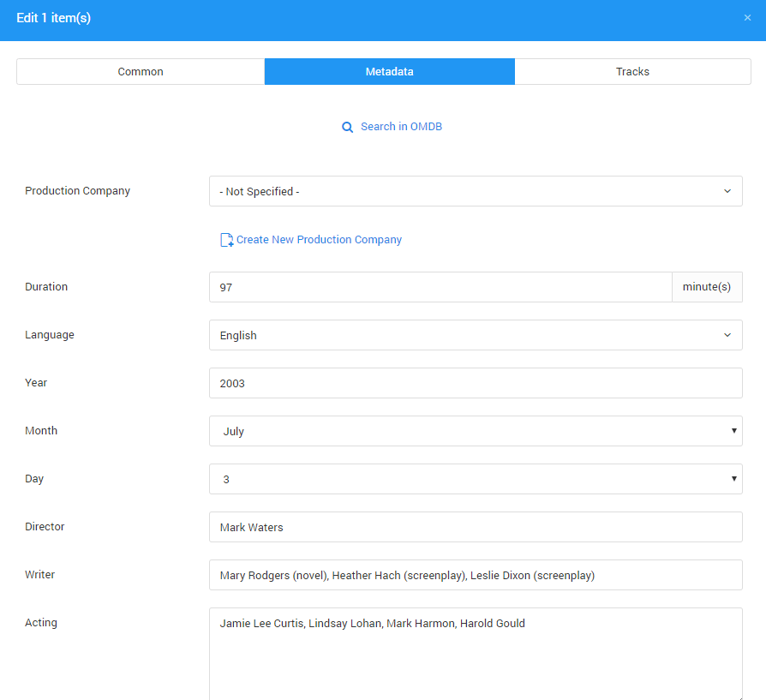Click the Search in OMDB link text
The width and height of the screenshot is (766, 700).
point(401,127)
